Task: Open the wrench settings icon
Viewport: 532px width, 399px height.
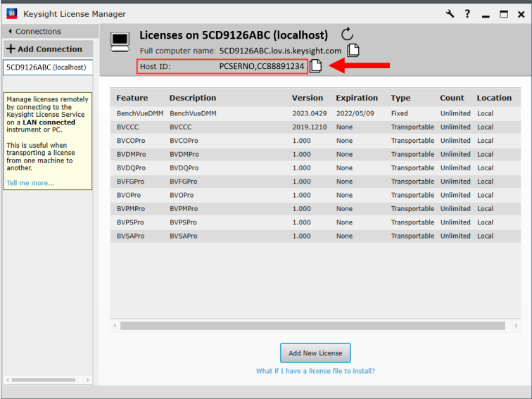Action: click(x=450, y=14)
